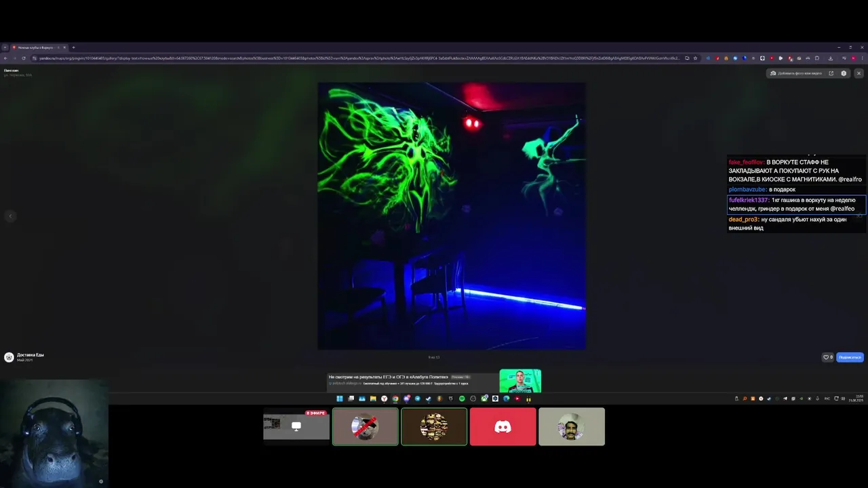Show the previous photo with the left arrow
Screen dimensions: 868x488
pyautogui.click(x=9, y=216)
